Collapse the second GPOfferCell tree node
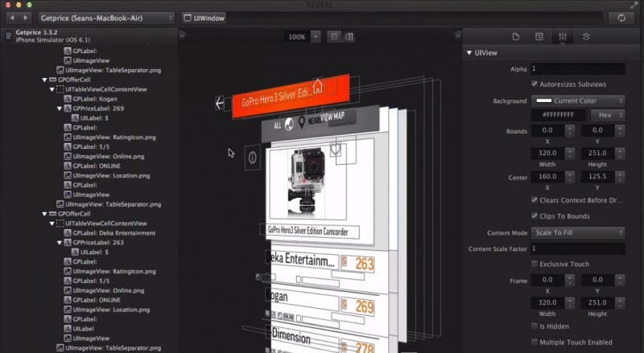 click(x=44, y=214)
